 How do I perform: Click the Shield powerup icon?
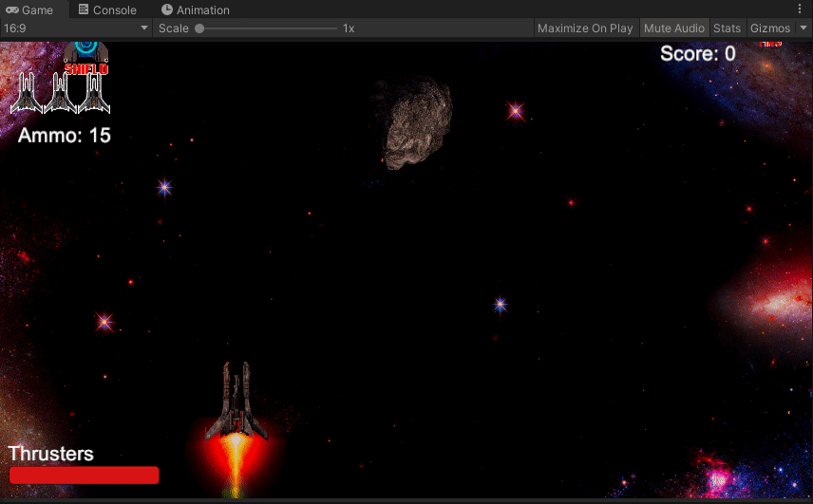pos(86,58)
